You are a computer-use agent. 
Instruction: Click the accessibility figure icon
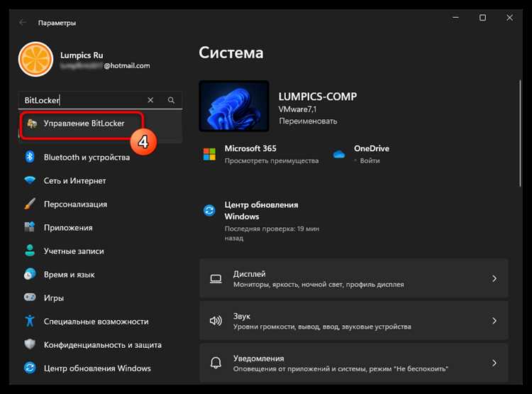(30, 321)
